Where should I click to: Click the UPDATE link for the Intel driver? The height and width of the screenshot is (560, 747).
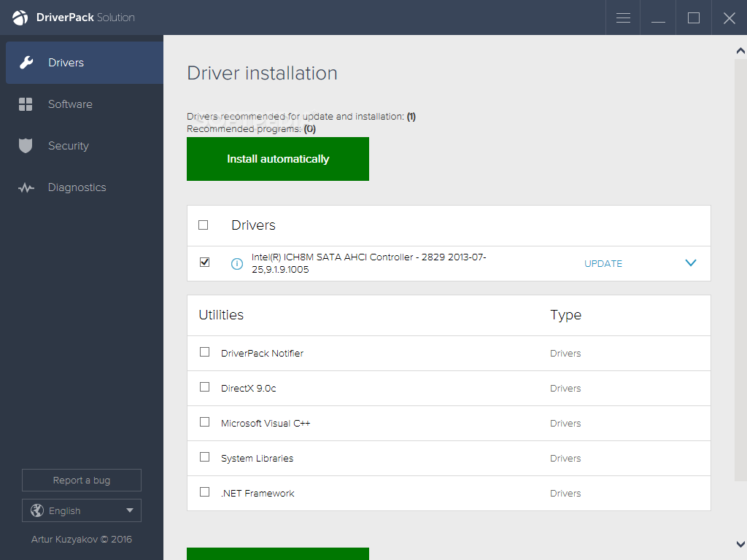[603, 263]
